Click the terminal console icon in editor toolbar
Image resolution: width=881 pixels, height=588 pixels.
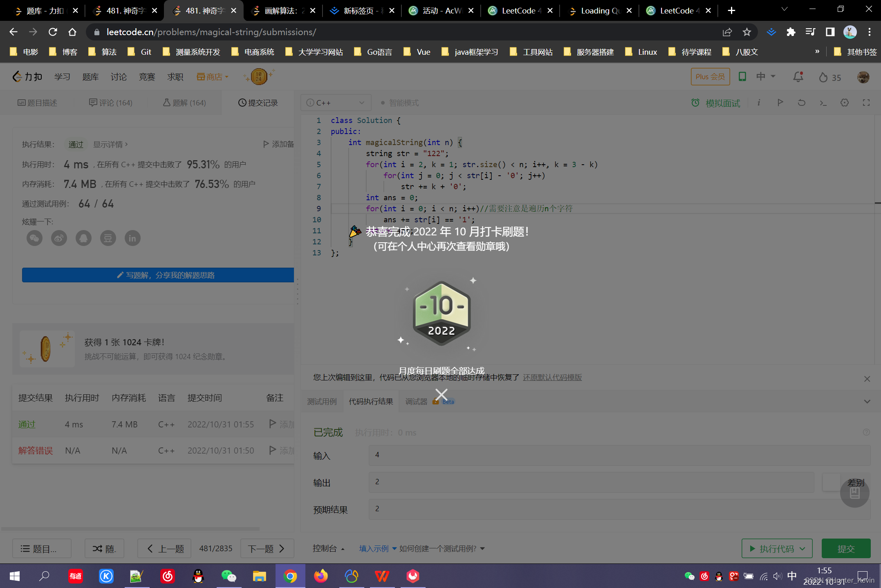point(823,103)
